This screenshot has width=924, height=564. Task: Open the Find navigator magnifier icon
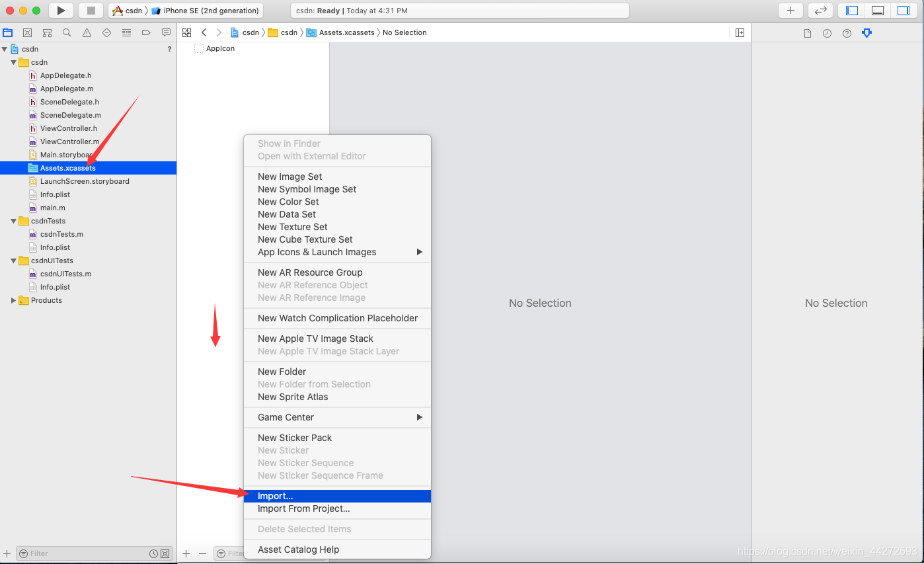(67, 32)
